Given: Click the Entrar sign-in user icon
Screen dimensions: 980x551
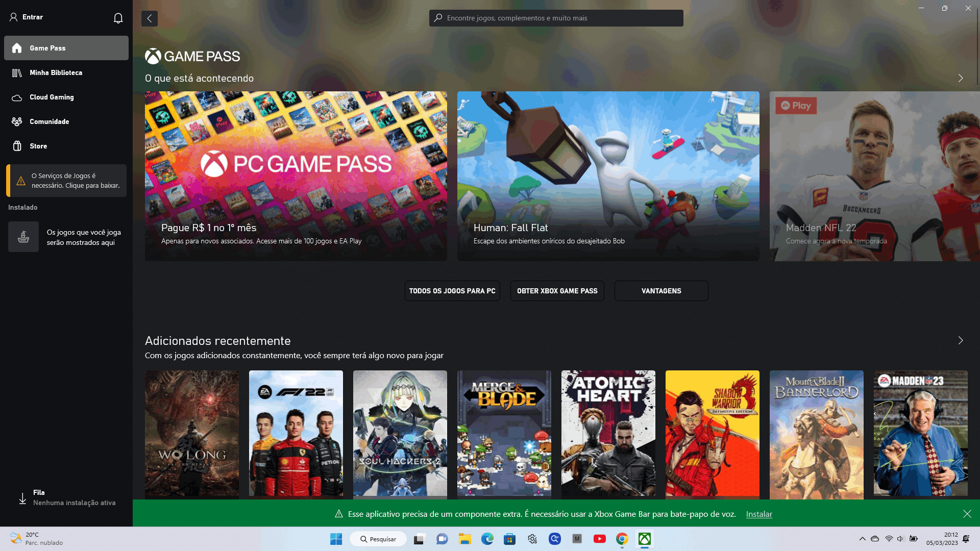Looking at the screenshot, I should (x=14, y=17).
